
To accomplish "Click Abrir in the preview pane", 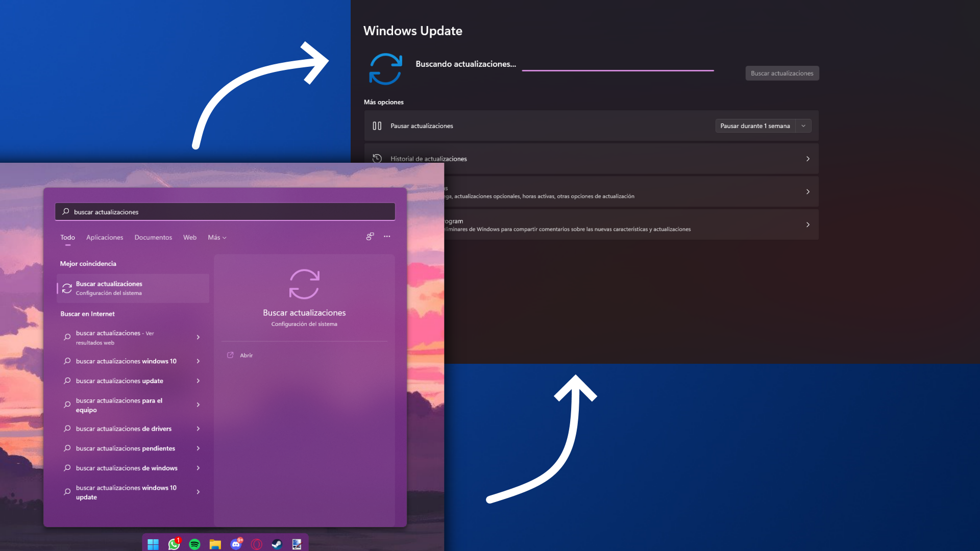I will click(x=246, y=355).
